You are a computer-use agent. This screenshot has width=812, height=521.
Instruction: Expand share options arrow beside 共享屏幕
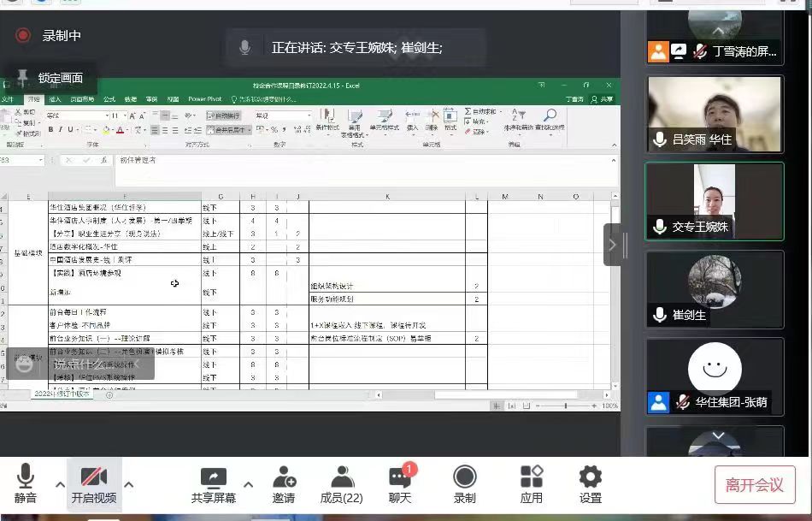[x=248, y=485]
